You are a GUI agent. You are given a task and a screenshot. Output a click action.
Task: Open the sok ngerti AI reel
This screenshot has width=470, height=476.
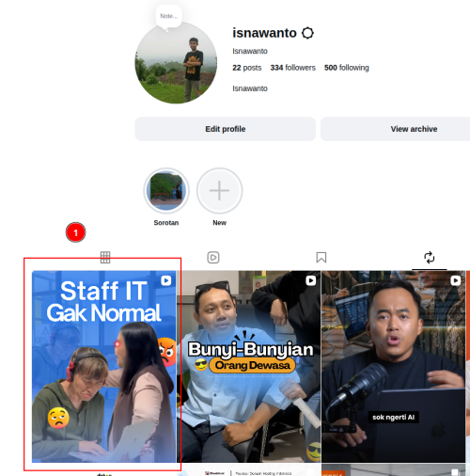[394, 367]
